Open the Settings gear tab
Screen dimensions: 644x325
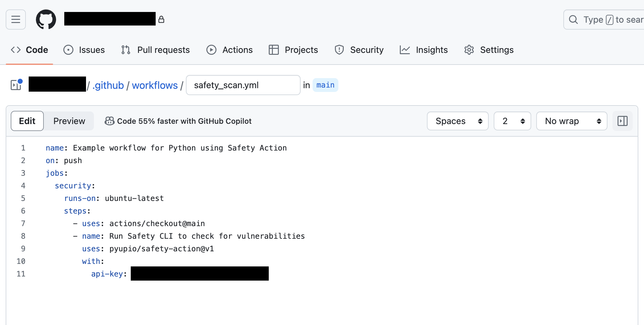[x=489, y=50]
